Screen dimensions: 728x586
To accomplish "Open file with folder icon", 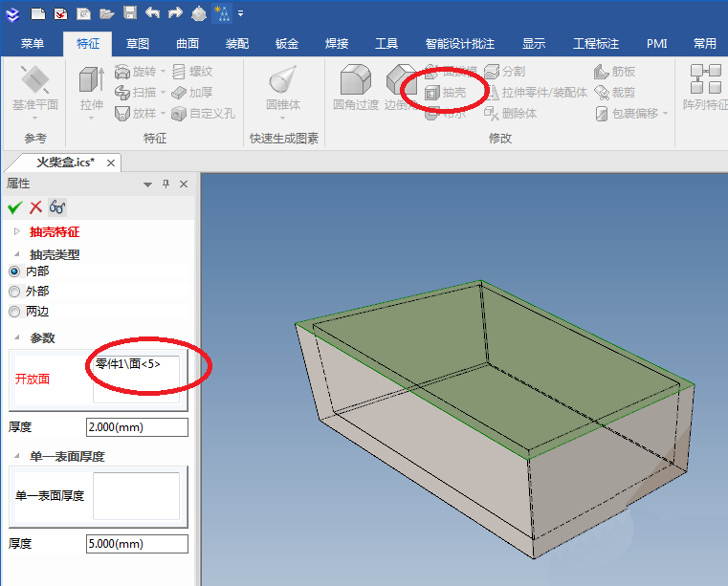I will (107, 14).
